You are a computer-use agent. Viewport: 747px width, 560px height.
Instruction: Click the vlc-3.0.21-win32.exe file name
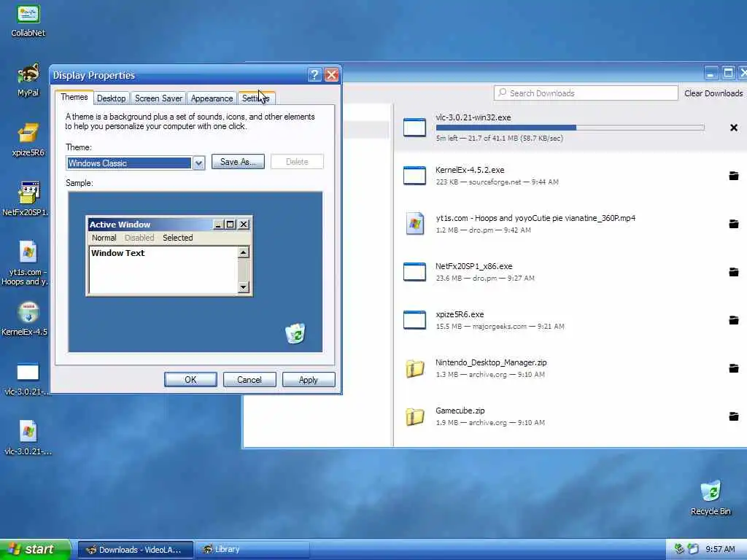473,117
